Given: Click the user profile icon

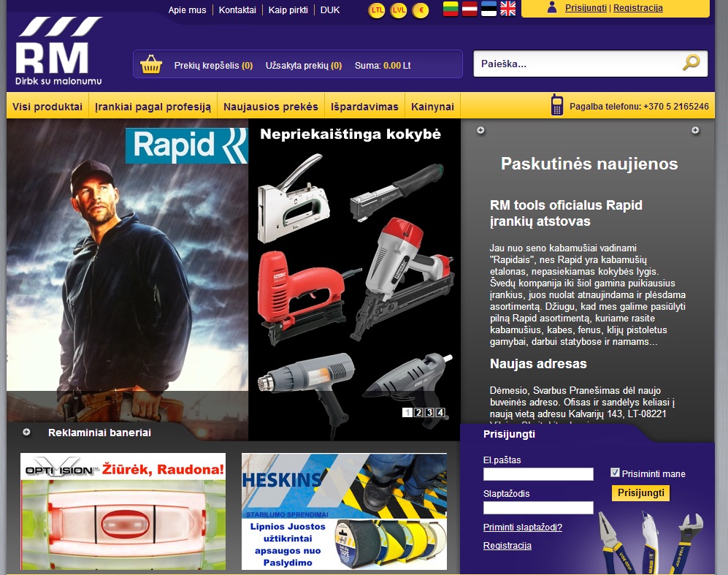Looking at the screenshot, I should [552, 7].
